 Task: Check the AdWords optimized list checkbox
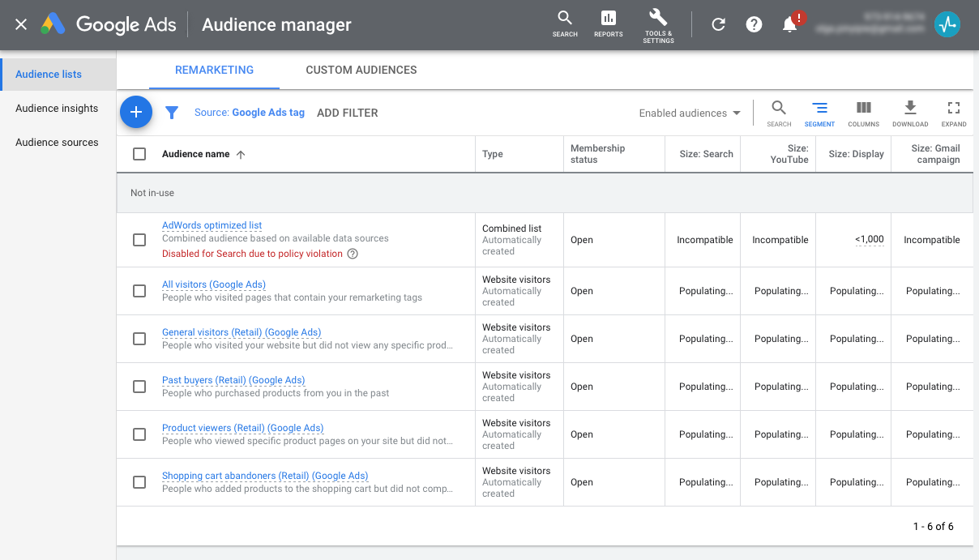coord(139,240)
